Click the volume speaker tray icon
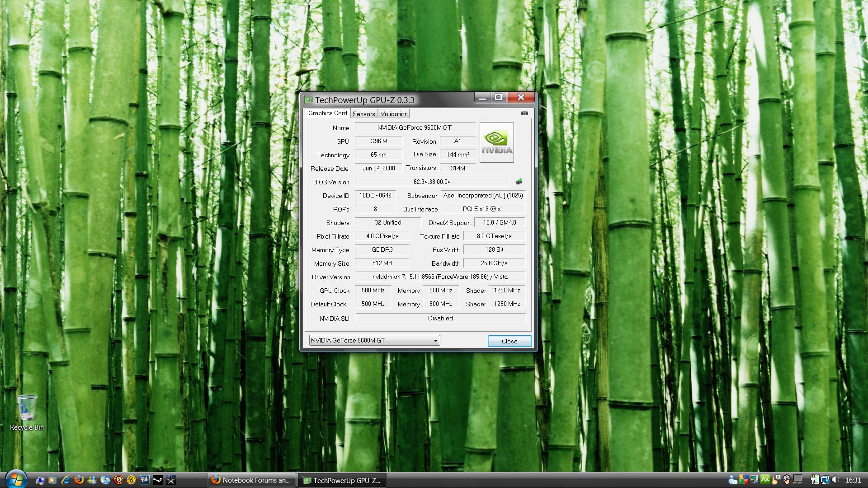Viewport: 868px width, 488px height. 835,480
